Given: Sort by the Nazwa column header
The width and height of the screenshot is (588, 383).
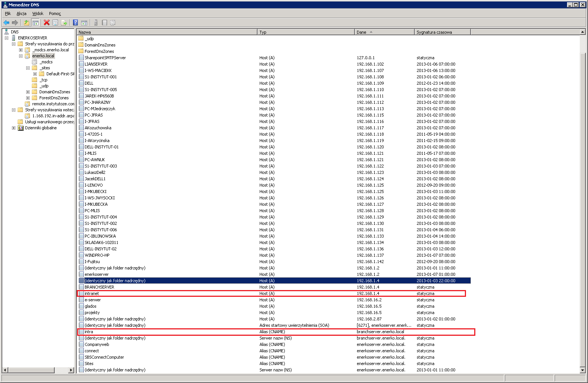Looking at the screenshot, I should click(167, 32).
